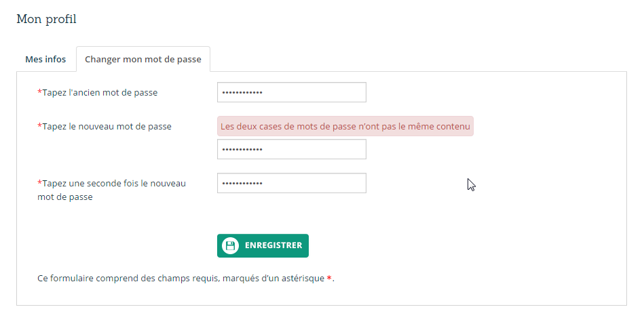Screen dimensions: 644x324
Task: Click the required fields footer note text
Action: coord(180,279)
